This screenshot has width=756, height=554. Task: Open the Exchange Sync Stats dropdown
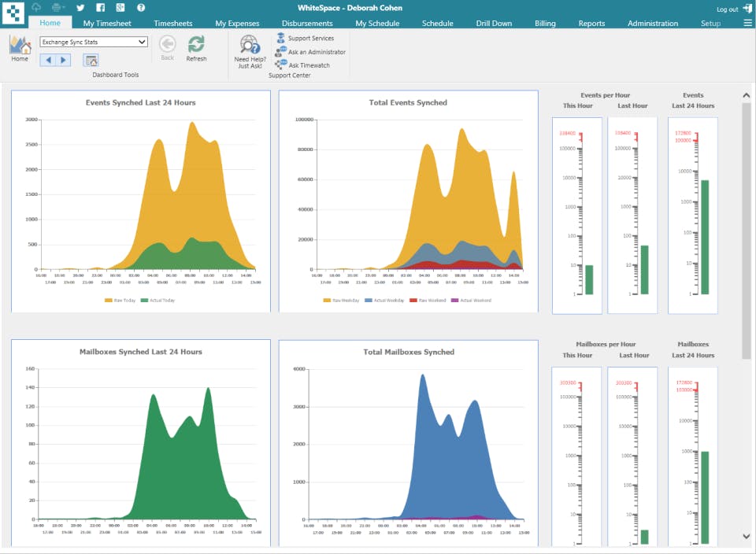[94, 42]
